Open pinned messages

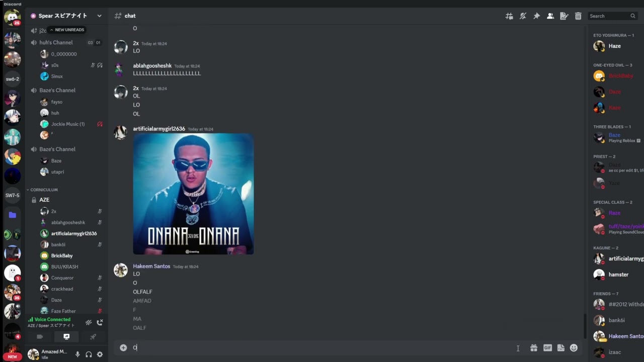(x=536, y=16)
